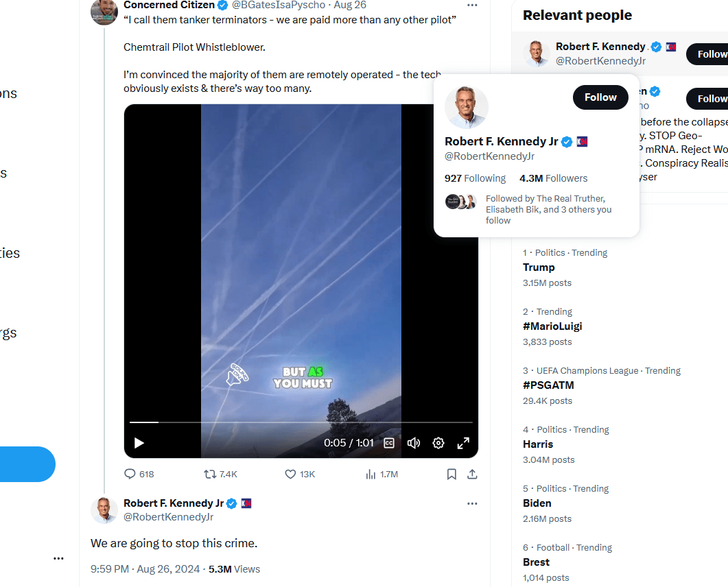Seek on the video progress bar
The width and height of the screenshot is (728, 587).
click(x=301, y=422)
